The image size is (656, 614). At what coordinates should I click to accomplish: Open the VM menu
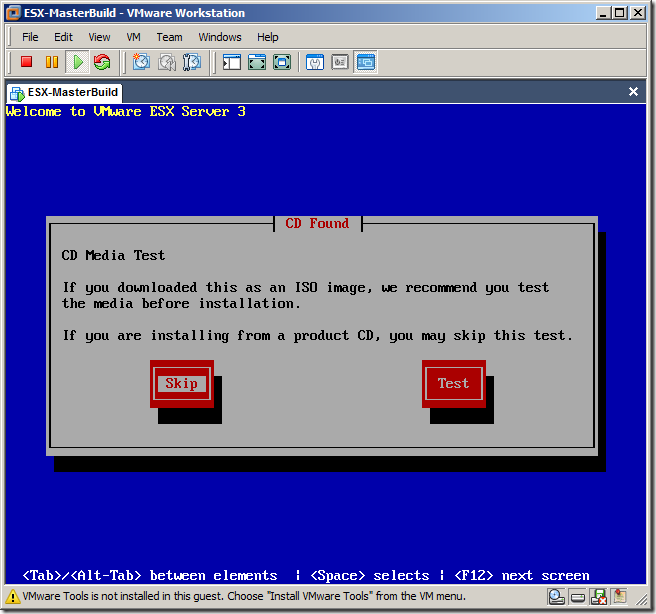point(133,37)
